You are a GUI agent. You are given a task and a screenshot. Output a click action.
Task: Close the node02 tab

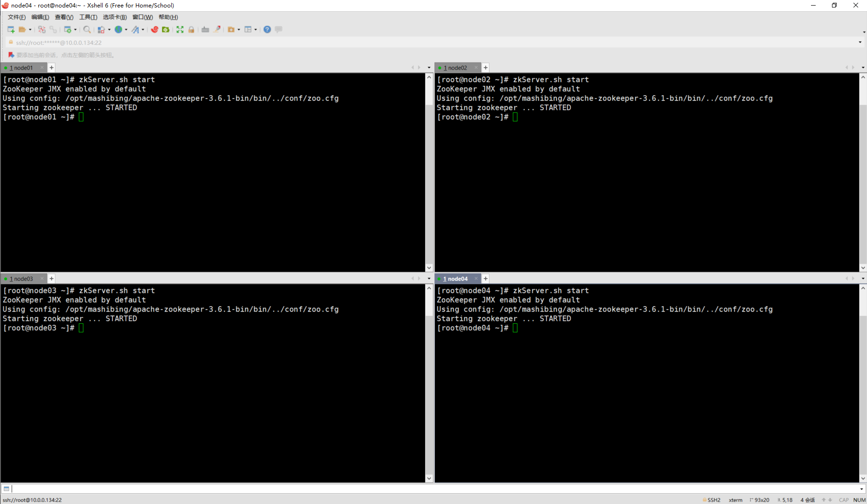[476, 68]
